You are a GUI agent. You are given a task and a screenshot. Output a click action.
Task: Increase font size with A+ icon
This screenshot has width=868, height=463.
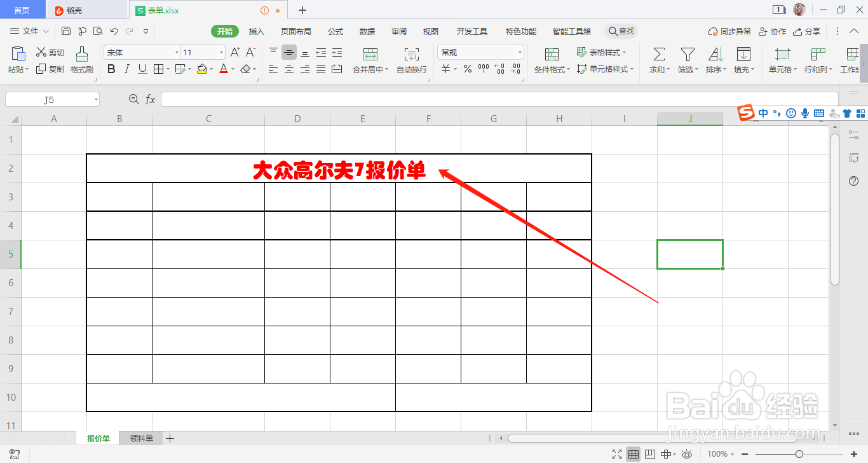pyautogui.click(x=235, y=52)
